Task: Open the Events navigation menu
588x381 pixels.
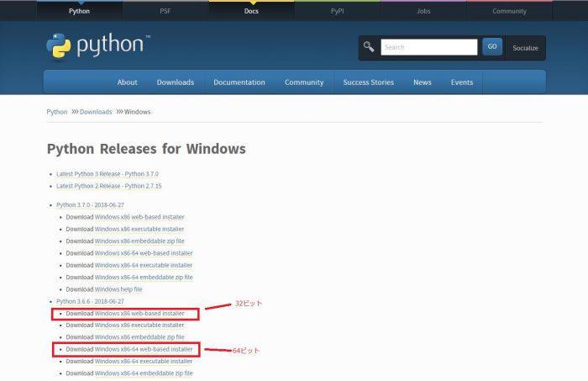Action: 462,82
